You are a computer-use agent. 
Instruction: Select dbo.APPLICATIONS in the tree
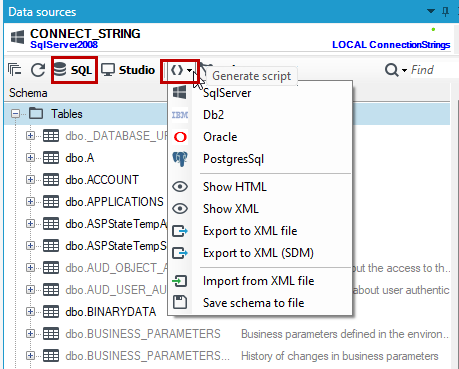(114, 202)
